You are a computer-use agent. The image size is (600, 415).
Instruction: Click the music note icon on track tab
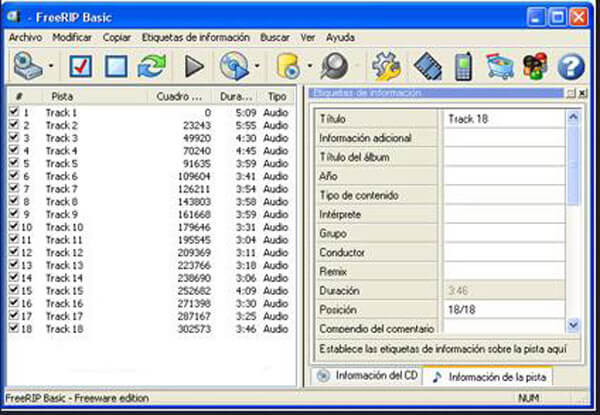437,377
